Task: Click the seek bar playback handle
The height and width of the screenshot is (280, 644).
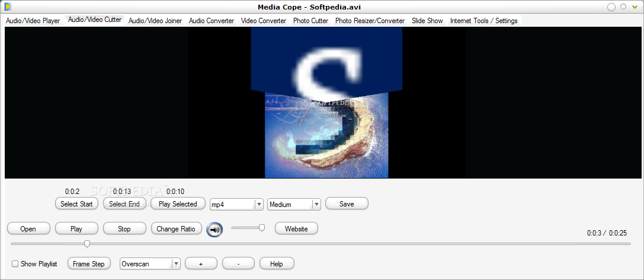Action: [x=87, y=244]
